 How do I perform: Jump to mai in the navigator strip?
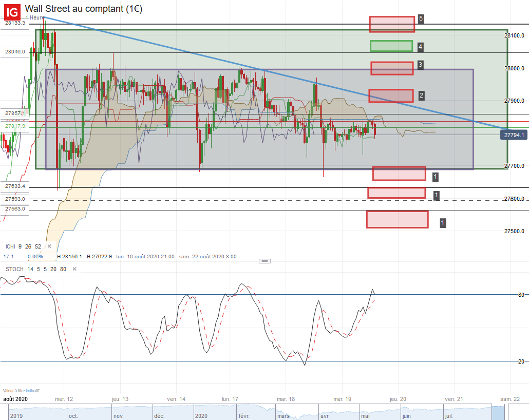click(x=365, y=416)
